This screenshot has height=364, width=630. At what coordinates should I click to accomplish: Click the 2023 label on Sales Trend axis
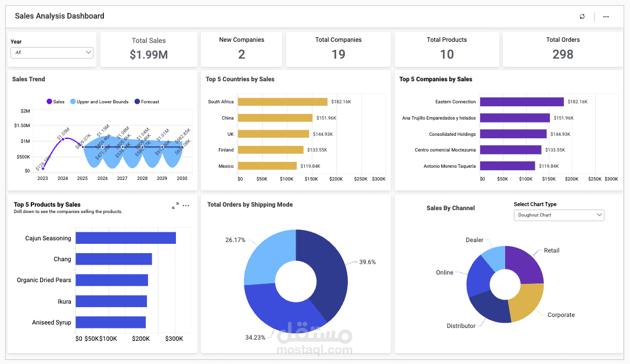42,178
